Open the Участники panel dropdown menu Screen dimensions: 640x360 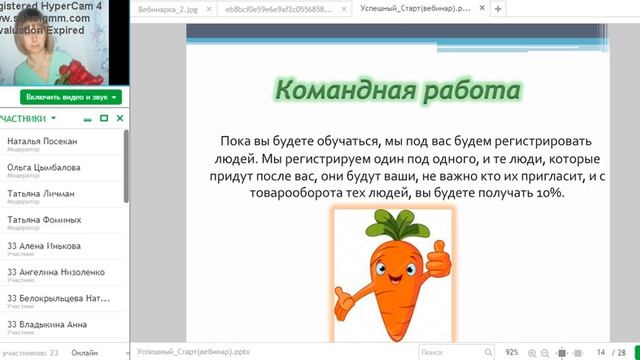tap(53, 118)
